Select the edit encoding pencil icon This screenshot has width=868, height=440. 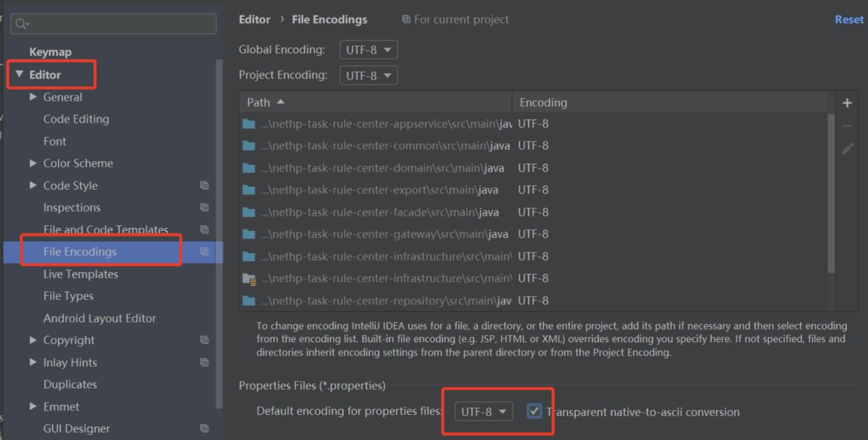pos(847,148)
